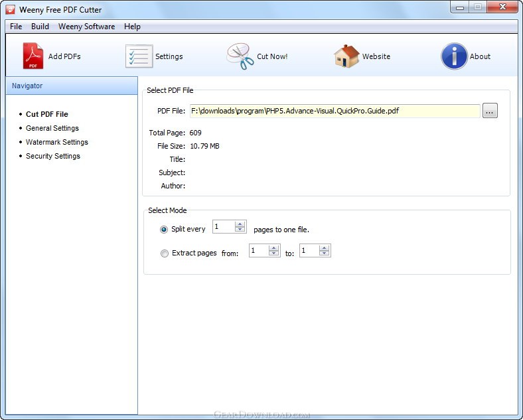The width and height of the screenshot is (523, 420).
Task: Click the About toolbar label
Action: pyautogui.click(x=480, y=56)
